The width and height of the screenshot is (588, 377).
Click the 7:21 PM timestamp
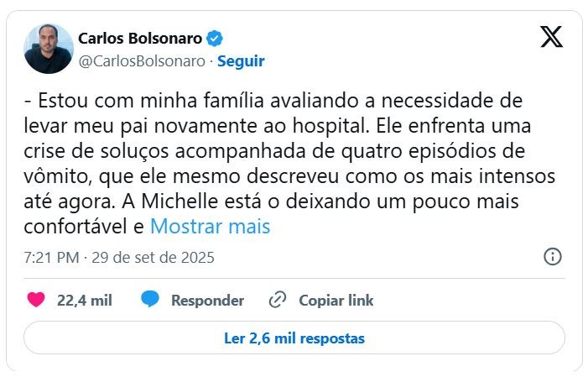point(50,258)
